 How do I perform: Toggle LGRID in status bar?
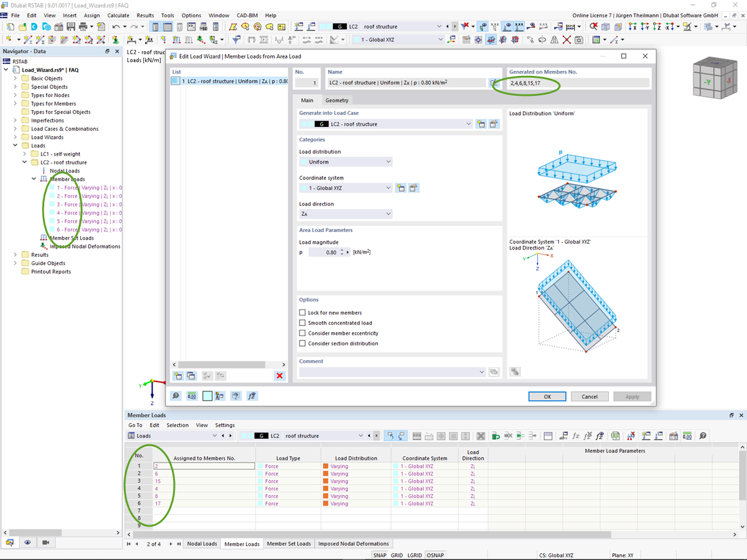click(x=415, y=555)
